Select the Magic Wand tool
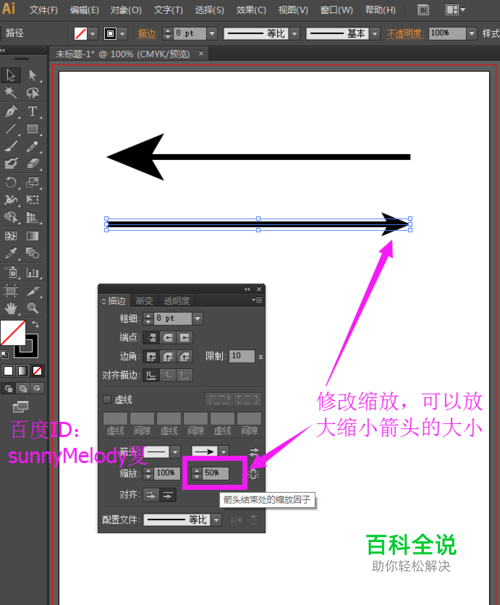 [x=11, y=93]
